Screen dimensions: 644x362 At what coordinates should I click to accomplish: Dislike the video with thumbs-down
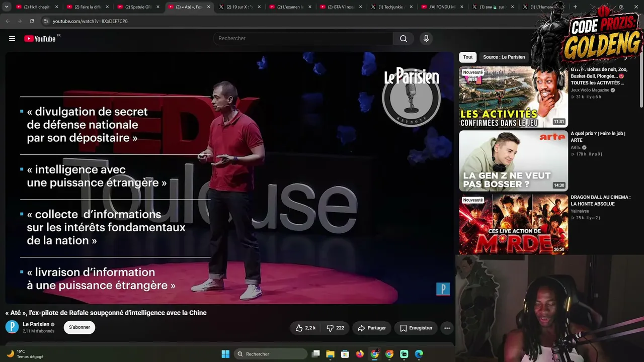click(x=335, y=328)
